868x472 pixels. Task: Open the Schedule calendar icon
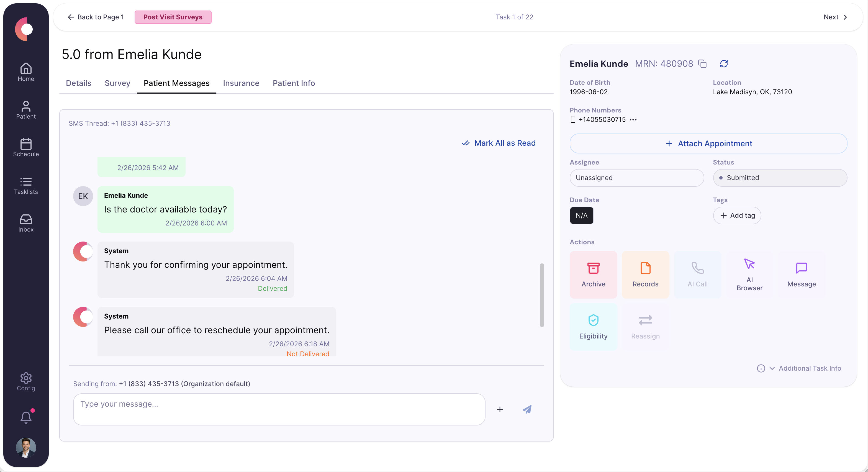coord(26,148)
